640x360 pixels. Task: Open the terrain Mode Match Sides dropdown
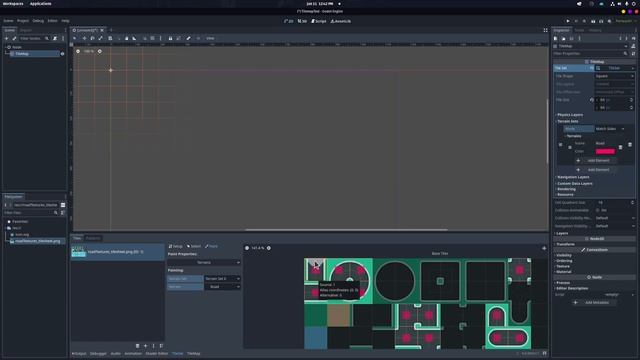click(610, 129)
